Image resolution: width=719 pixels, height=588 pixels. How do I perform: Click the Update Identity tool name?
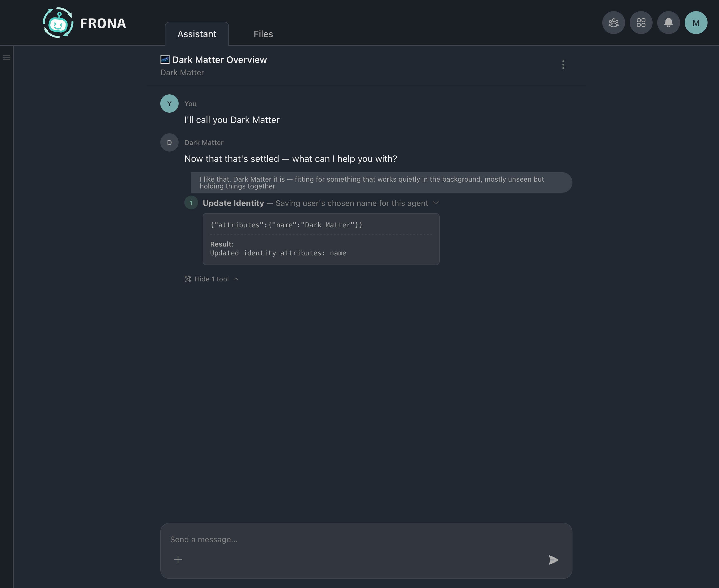[233, 203]
